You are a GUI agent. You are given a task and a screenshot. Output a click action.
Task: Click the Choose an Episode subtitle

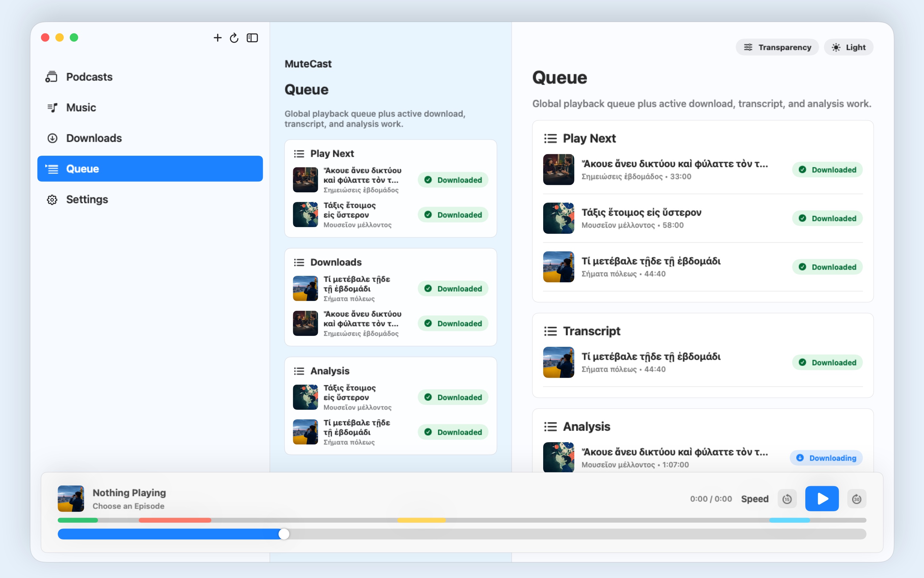(x=128, y=506)
